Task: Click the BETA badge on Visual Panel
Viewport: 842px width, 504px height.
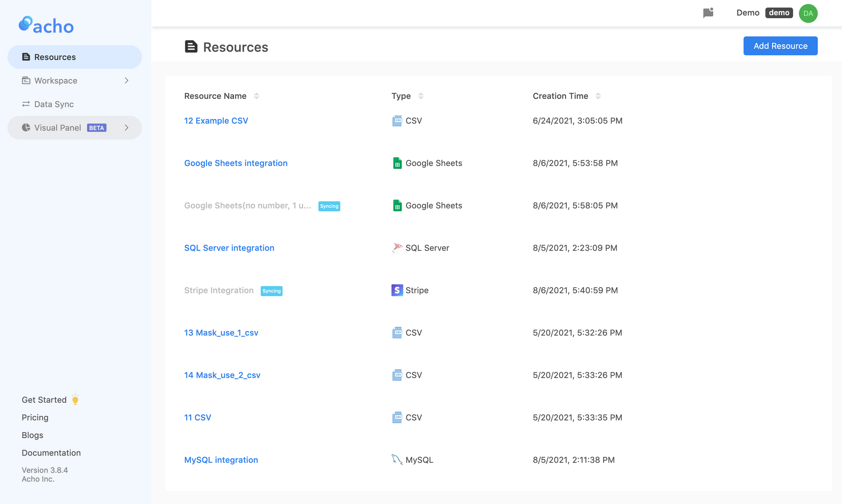Action: (x=97, y=128)
